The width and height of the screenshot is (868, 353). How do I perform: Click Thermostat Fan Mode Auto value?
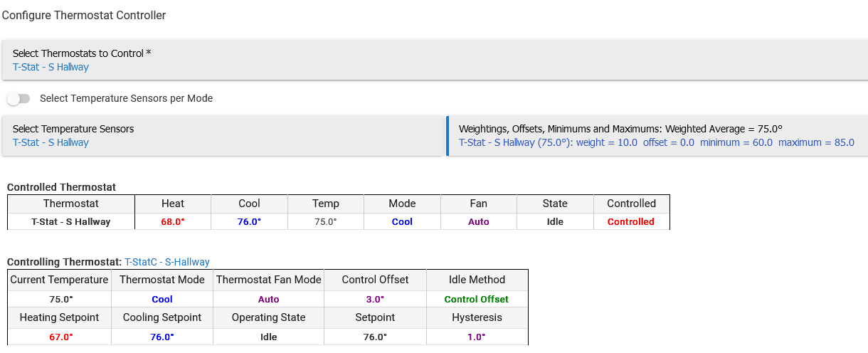(x=268, y=300)
